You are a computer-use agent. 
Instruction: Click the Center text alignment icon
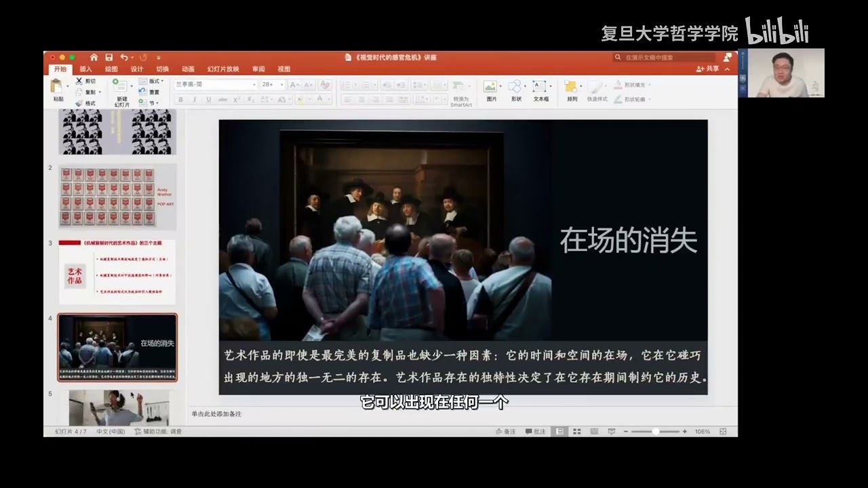tap(361, 100)
